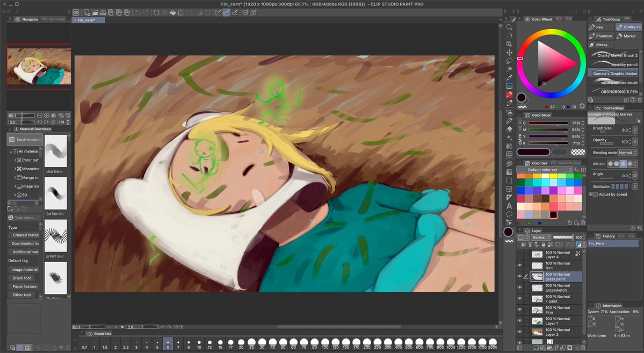644x353 pixels.
Task: Select the Balloon tool
Action: [509, 214]
